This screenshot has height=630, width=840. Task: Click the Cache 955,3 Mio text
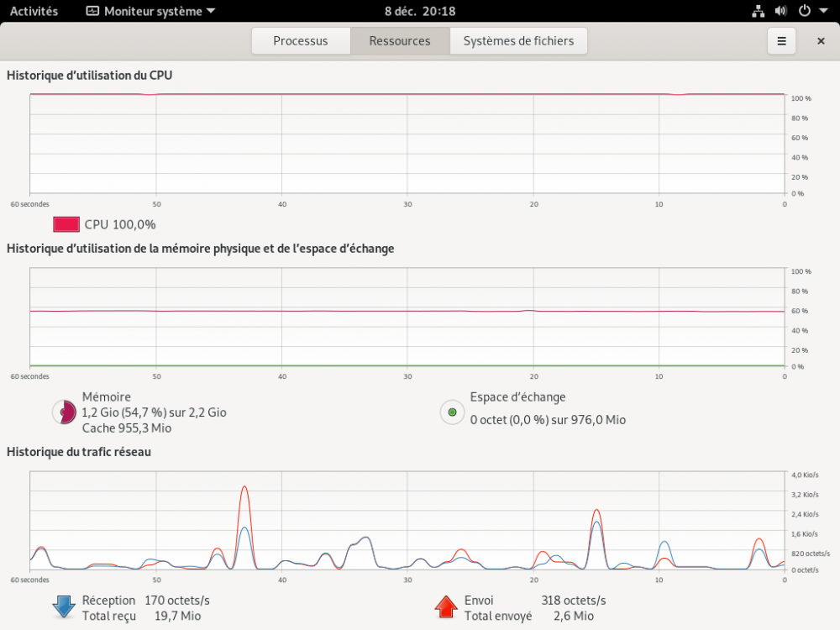(x=127, y=428)
